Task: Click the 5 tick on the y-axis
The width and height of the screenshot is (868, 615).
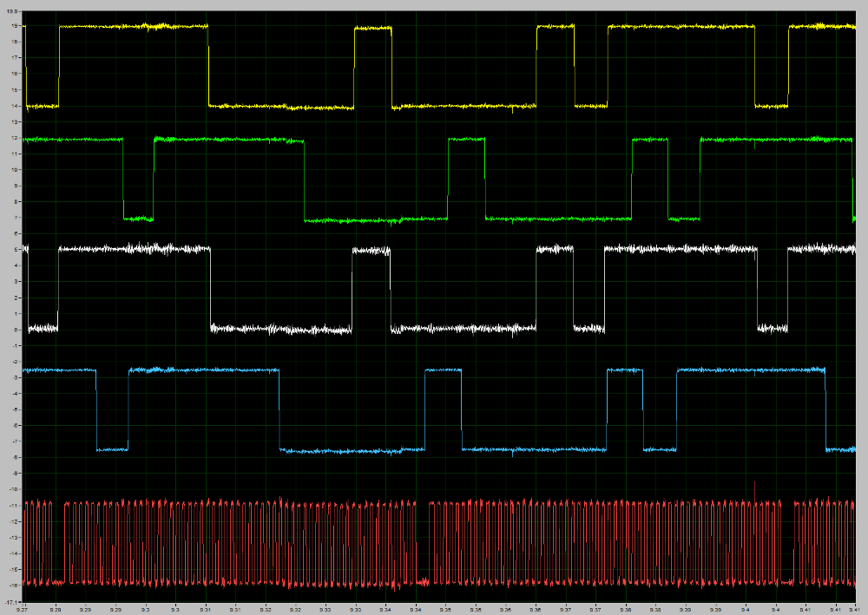Action: (x=16, y=250)
